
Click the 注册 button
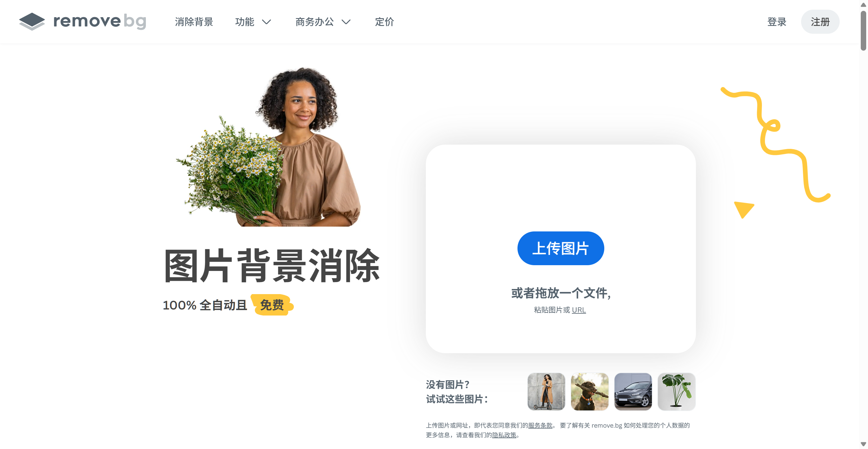coord(820,22)
